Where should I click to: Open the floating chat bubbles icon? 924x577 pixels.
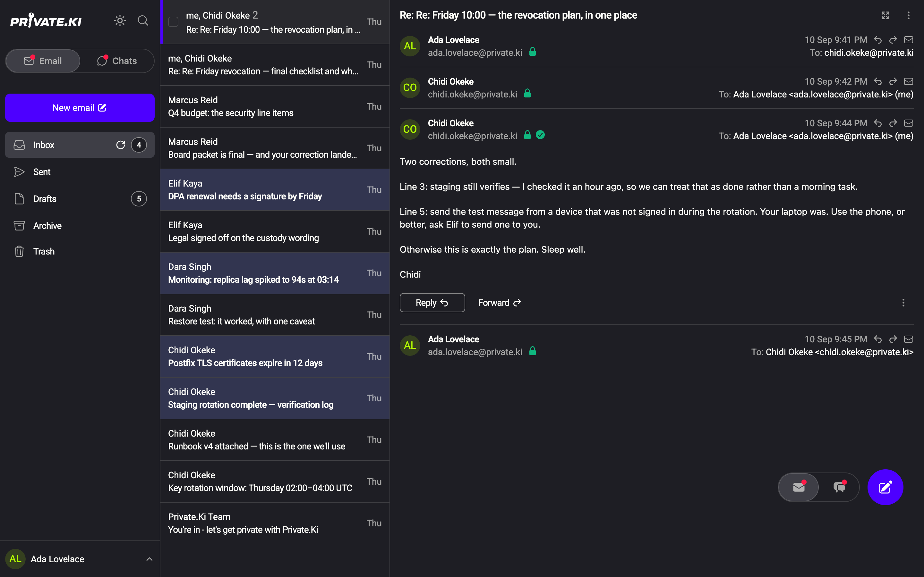tap(840, 487)
